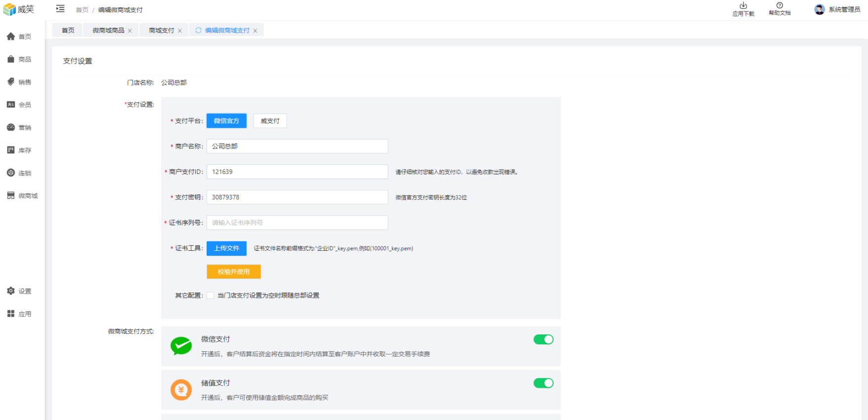The height and width of the screenshot is (420, 868).
Task: Turn off the 储值支付 toggle
Action: (543, 383)
